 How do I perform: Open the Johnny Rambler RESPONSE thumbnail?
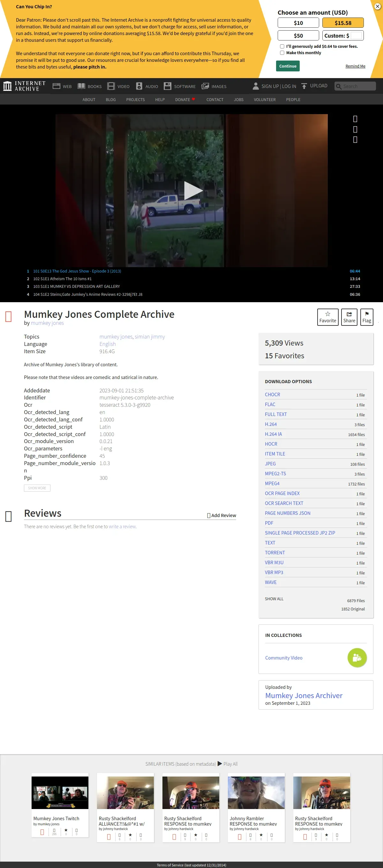(x=256, y=792)
